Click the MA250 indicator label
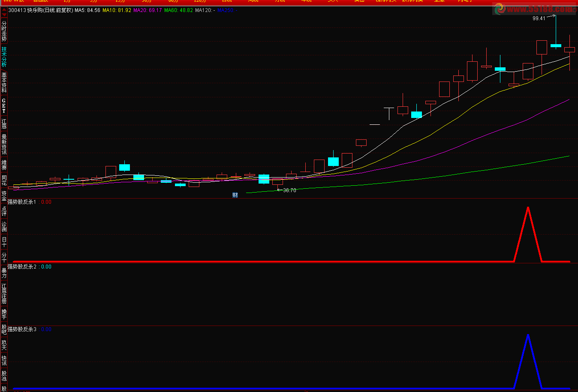 pos(227,10)
